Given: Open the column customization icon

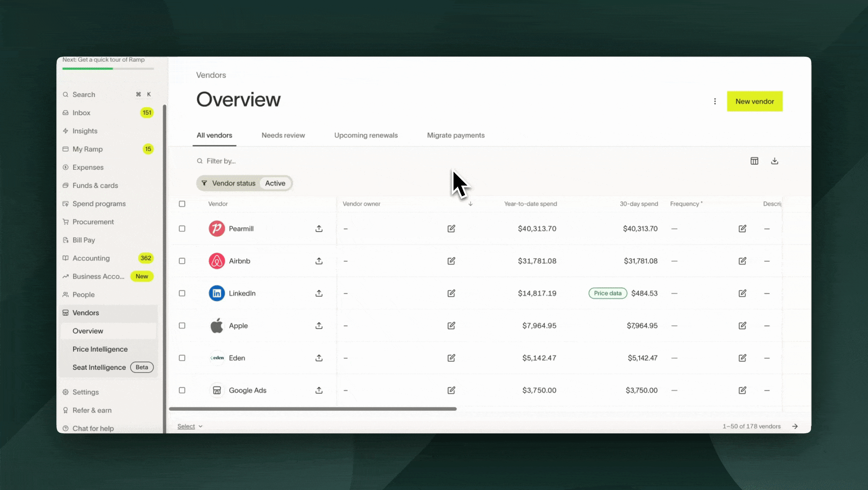Looking at the screenshot, I should tap(755, 161).
